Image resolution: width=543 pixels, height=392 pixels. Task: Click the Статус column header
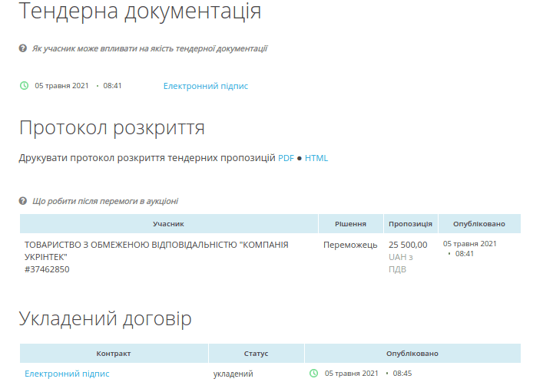coord(256,354)
